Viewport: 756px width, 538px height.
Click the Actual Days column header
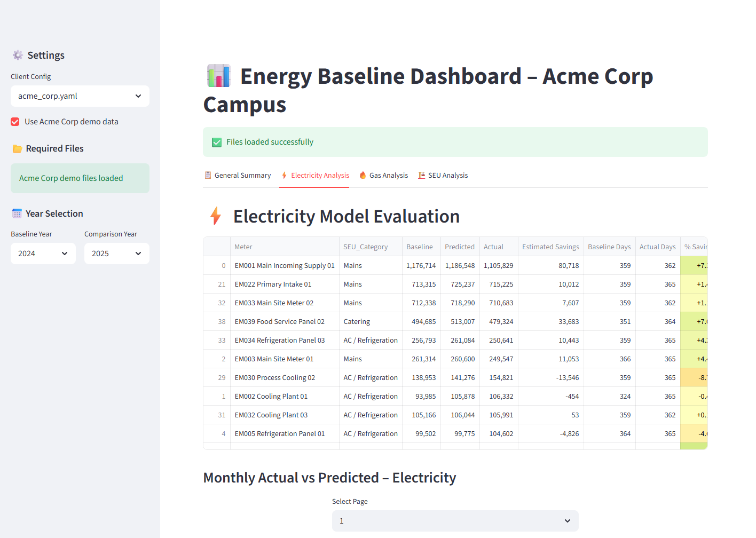click(x=658, y=247)
